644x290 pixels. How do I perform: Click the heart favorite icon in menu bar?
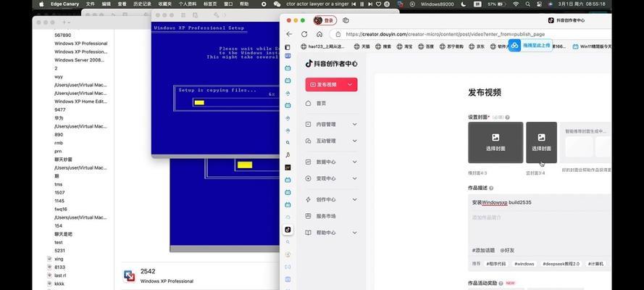(378, 4)
